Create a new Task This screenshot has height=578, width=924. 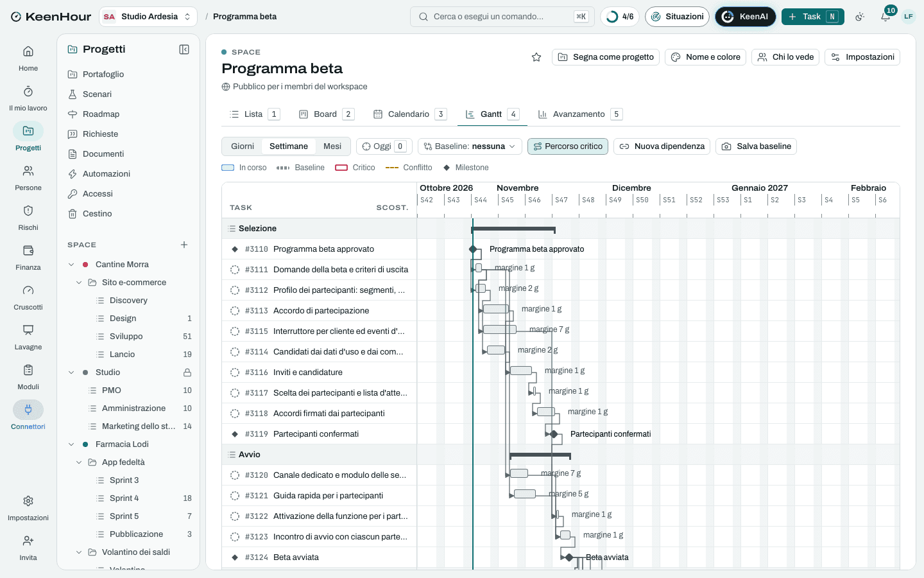(813, 17)
